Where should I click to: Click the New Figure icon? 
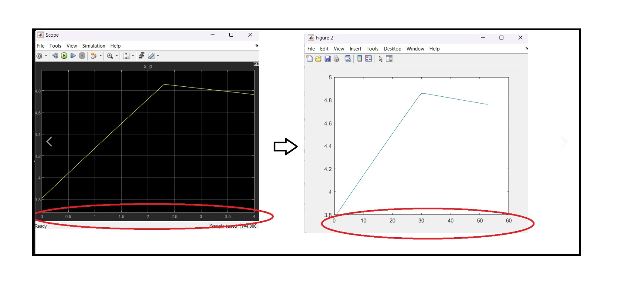pyautogui.click(x=309, y=59)
